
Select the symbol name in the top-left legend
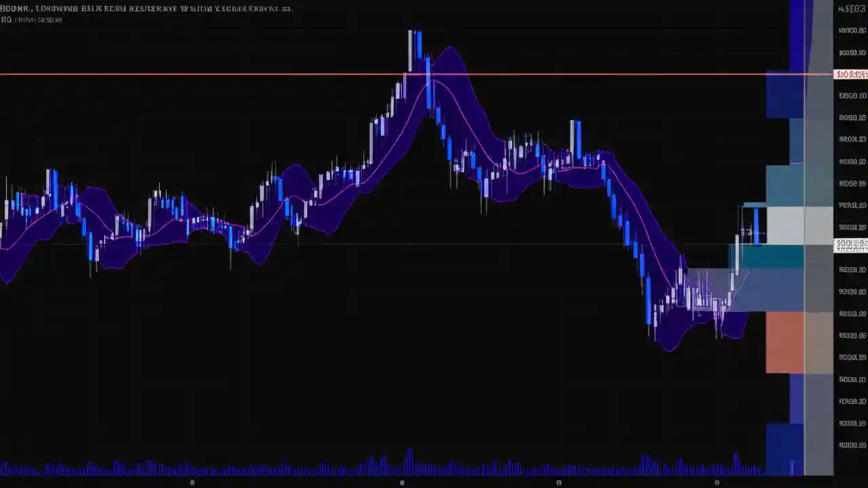coord(14,8)
